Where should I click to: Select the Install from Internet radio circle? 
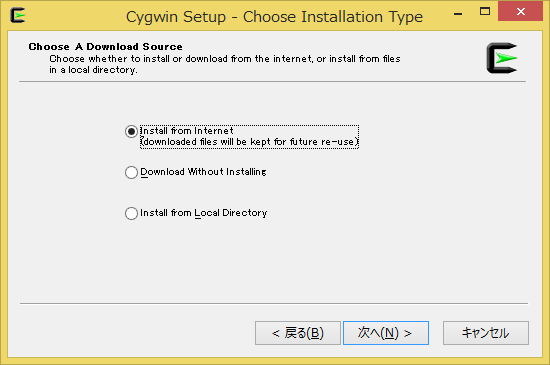tap(131, 131)
